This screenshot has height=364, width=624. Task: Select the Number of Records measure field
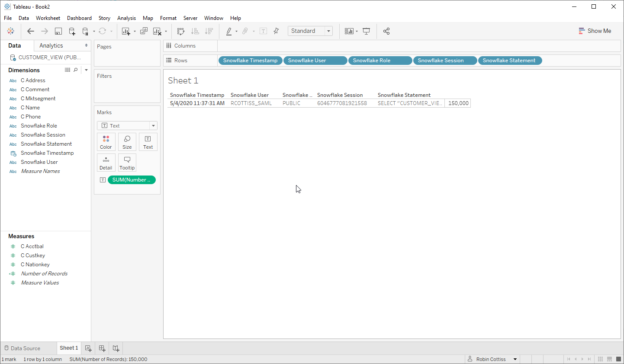tap(44, 274)
